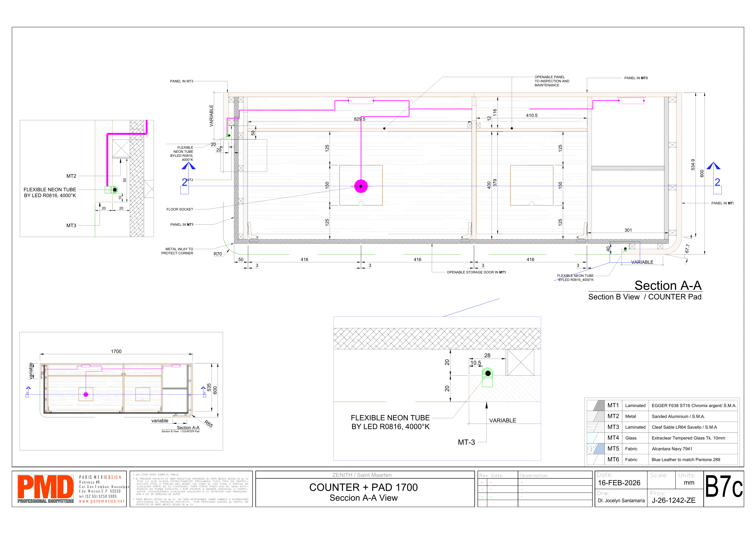This screenshot has width=756, height=534.
Task: Click the 10.5 dimension in the detail
Action: 476,363
